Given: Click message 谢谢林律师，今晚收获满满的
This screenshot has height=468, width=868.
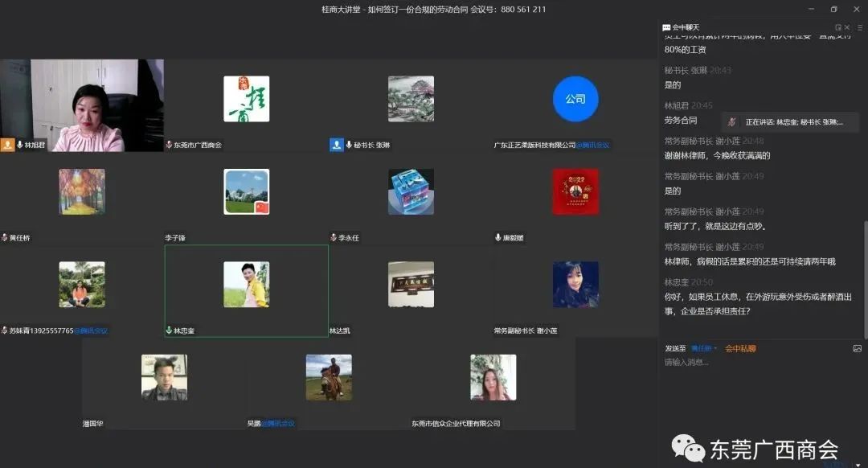Looking at the screenshot, I should coord(717,156).
